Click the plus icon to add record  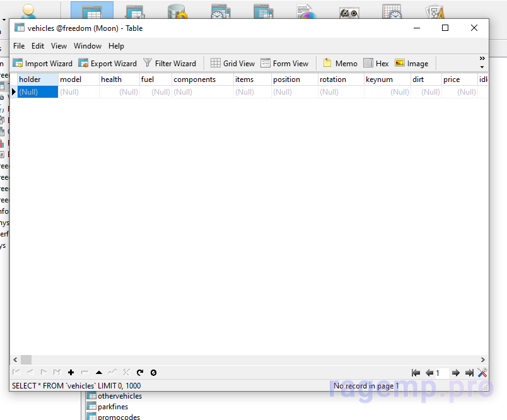[71, 373]
